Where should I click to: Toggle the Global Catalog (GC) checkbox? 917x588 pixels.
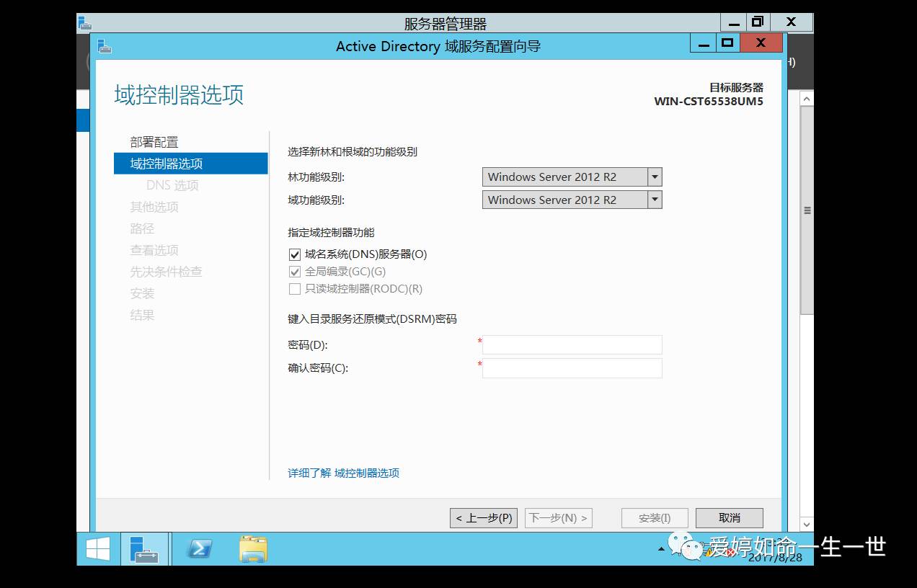point(294,272)
